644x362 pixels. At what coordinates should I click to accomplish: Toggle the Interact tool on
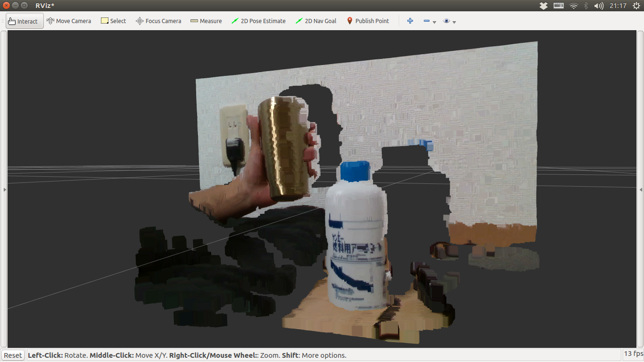click(24, 21)
